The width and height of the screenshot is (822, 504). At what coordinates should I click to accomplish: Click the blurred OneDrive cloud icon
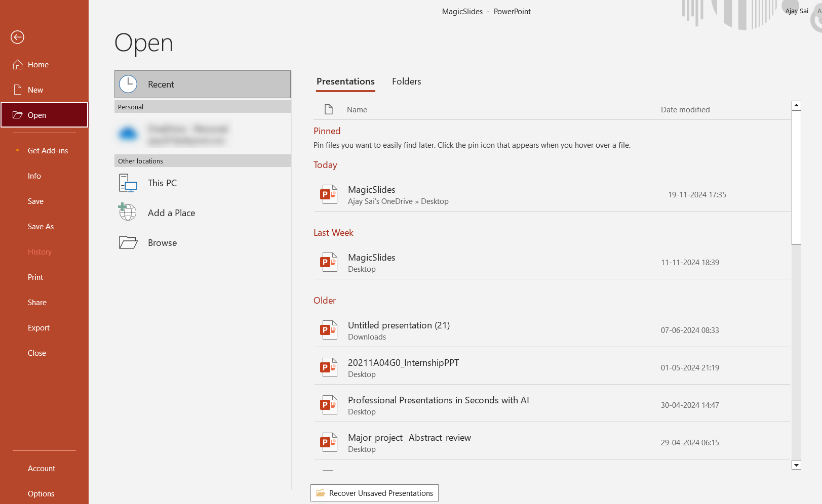(128, 134)
